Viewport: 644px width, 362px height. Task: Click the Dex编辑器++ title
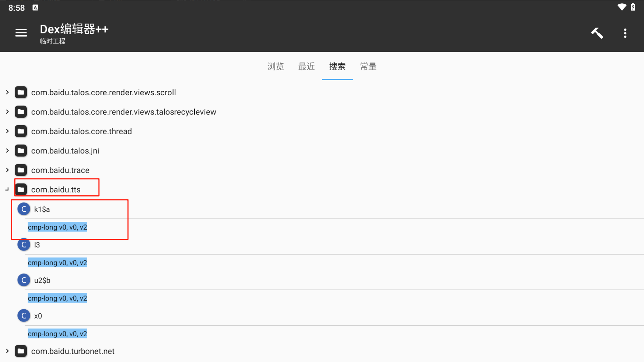tap(74, 29)
